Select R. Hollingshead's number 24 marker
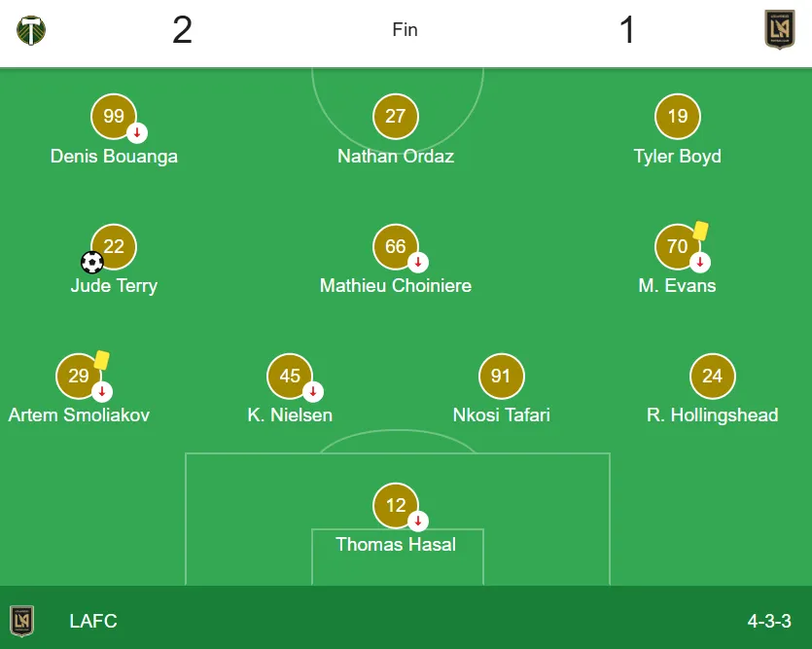The width and height of the screenshot is (812, 649). [x=713, y=377]
